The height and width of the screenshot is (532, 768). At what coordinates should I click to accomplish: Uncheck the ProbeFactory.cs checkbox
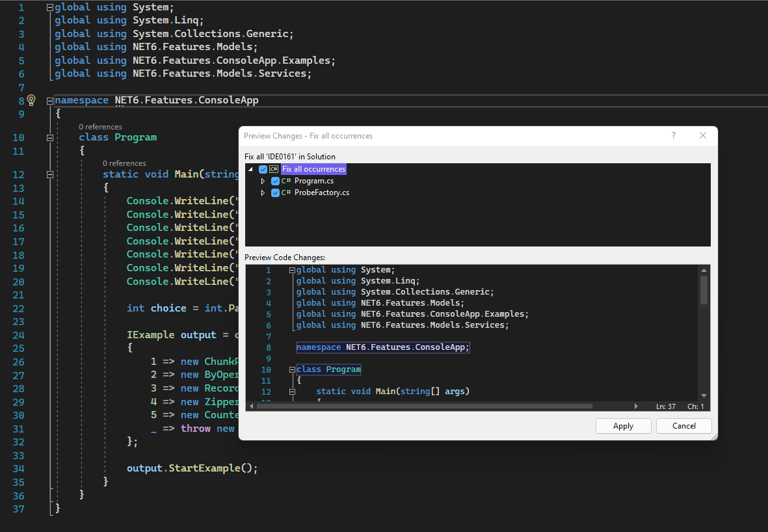point(275,193)
